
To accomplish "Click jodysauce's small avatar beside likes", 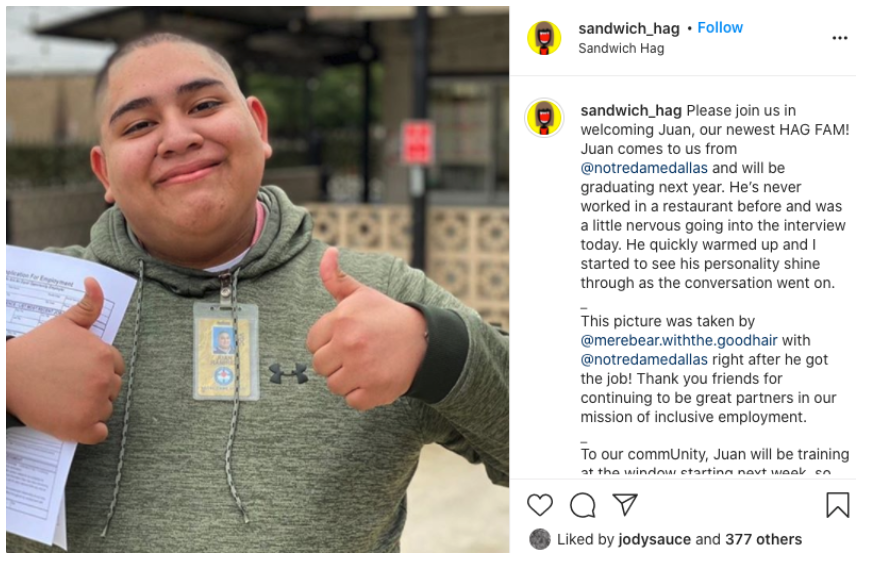I will coord(540,539).
